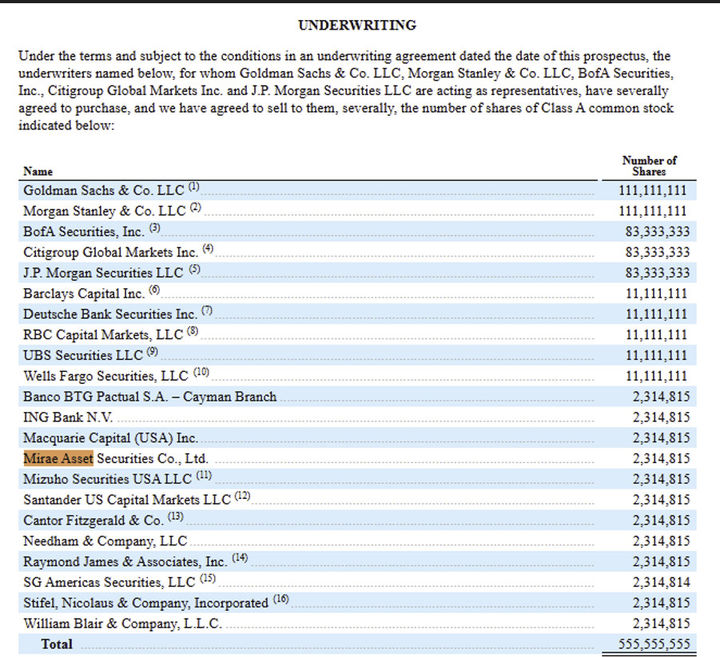Click Needham & Company share count 2,314,815

661,541
